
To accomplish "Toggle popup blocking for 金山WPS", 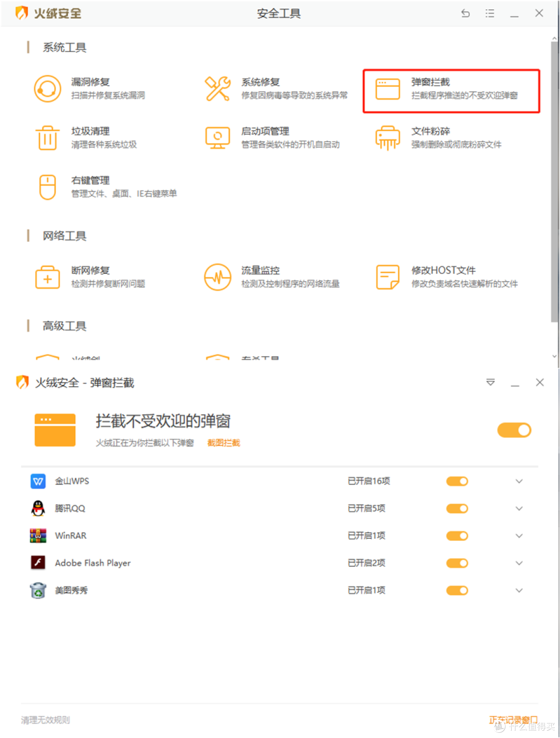I will coord(457,481).
